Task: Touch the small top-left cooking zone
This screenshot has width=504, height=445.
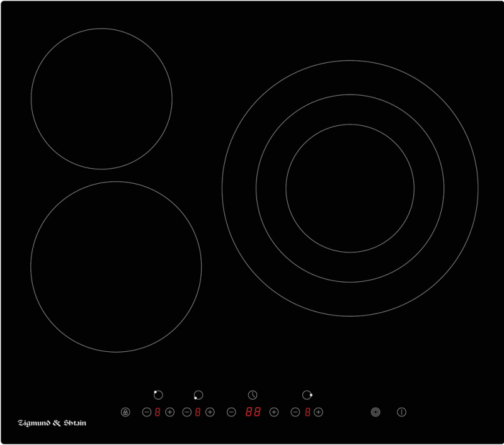Action: 101,99
